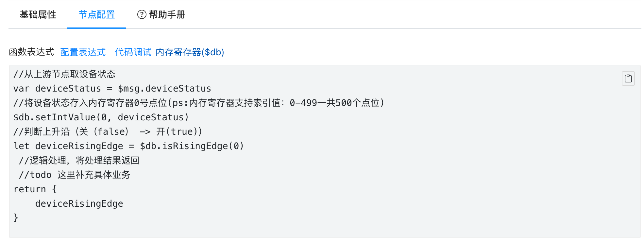Switch to the 基础属性 tab
This screenshot has height=242, width=644.
(38, 15)
